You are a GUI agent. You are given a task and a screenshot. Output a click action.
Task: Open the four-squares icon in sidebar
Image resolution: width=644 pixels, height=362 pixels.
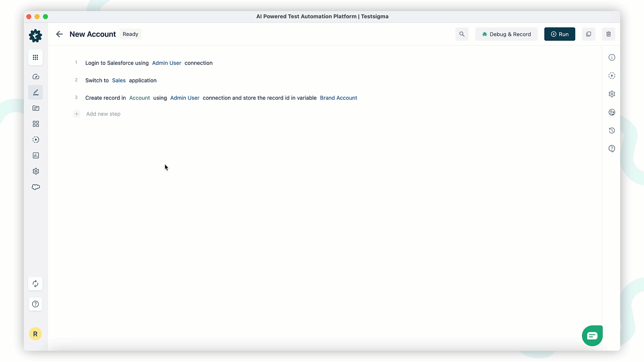(36, 124)
